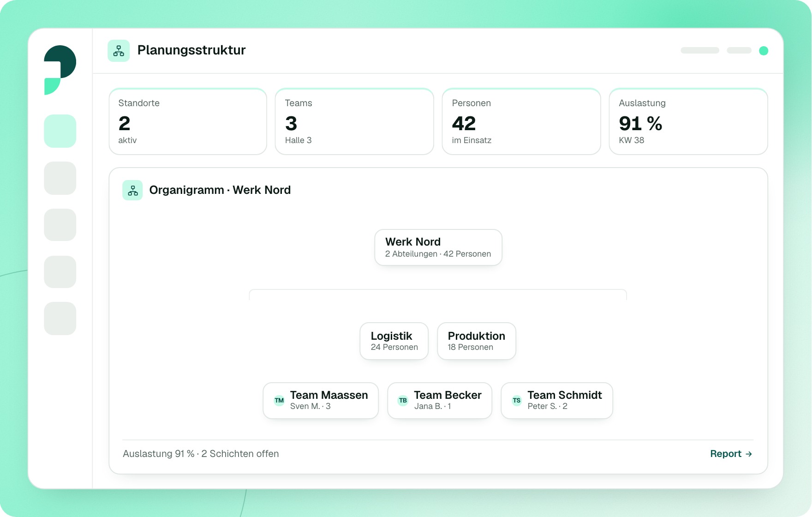Click the "Jana B. · 1" subtitle

tap(433, 406)
